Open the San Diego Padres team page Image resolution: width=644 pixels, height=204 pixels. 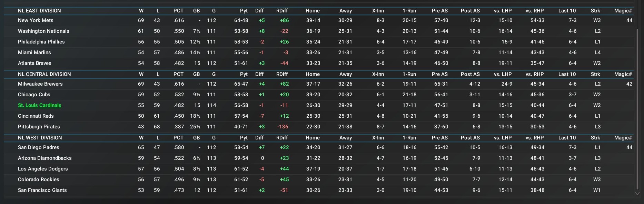tap(39, 147)
